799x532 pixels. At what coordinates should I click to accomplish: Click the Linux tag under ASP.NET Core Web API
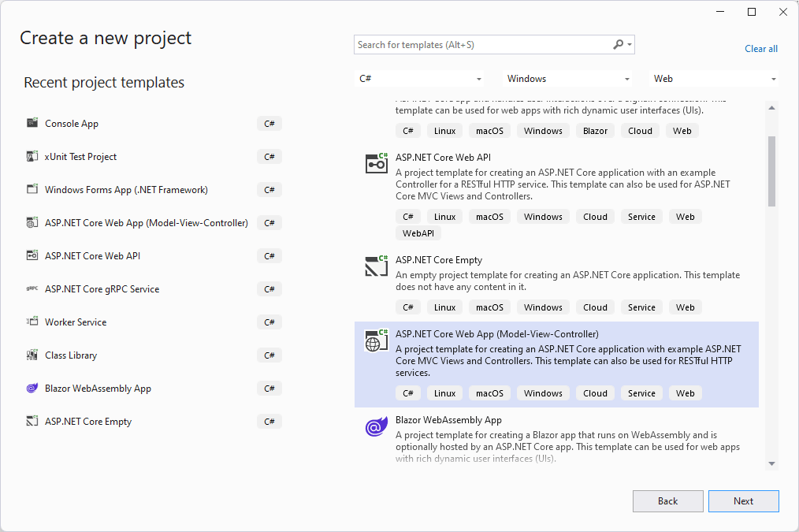point(445,217)
